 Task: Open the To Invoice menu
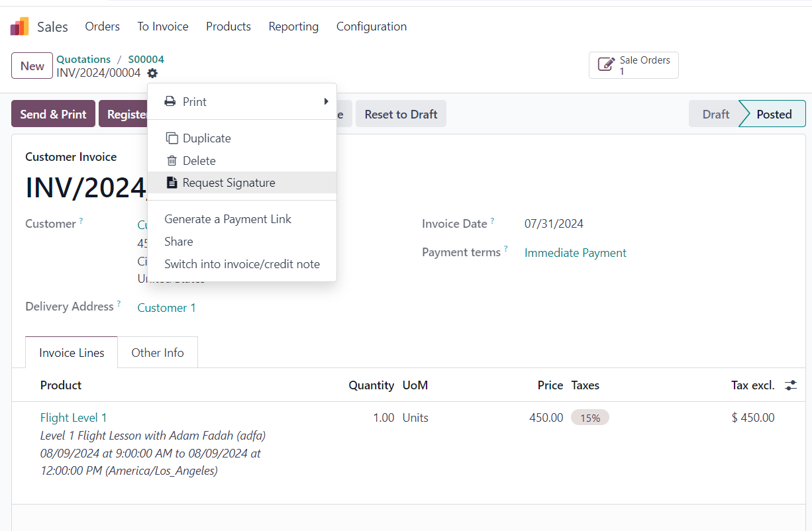[x=163, y=26]
